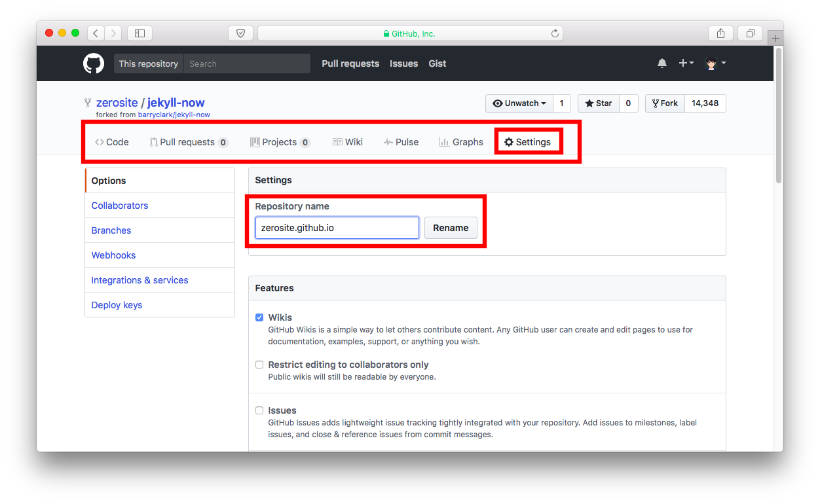View notifications bell icon

pyautogui.click(x=662, y=63)
